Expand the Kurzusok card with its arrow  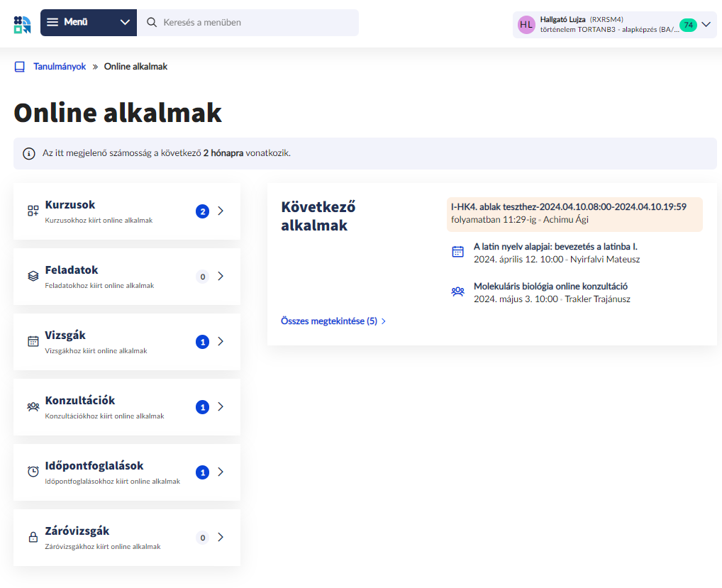[221, 211]
